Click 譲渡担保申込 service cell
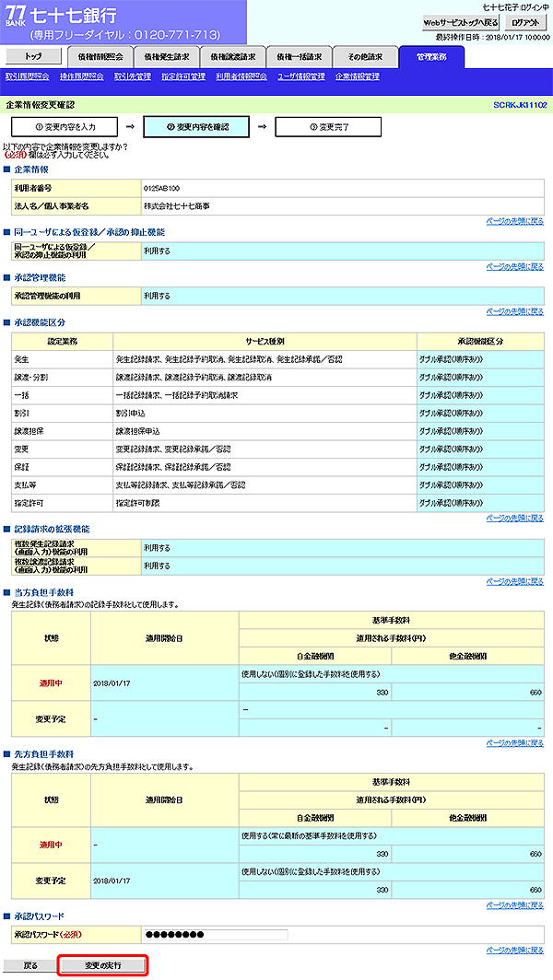The width and height of the screenshot is (553, 980). (x=265, y=431)
